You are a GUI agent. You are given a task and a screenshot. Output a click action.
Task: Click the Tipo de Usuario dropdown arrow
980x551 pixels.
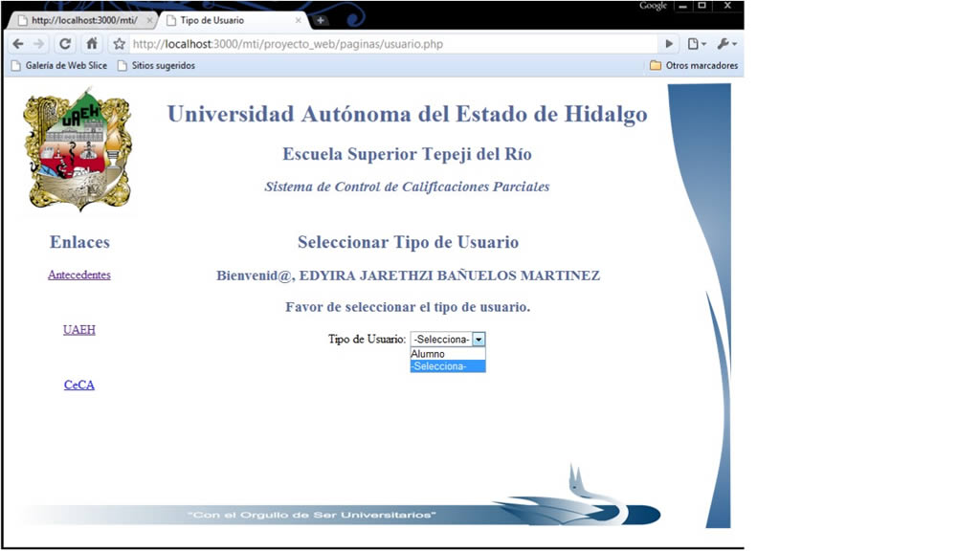[479, 340]
